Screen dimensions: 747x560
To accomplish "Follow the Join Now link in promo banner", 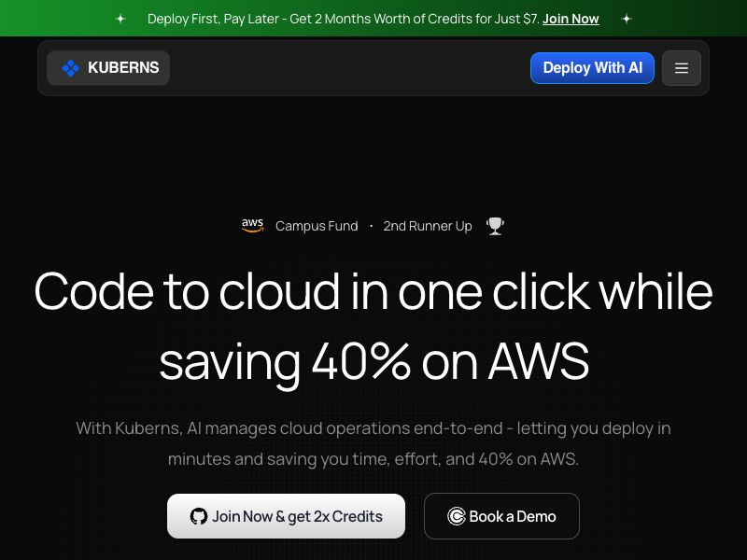I will pyautogui.click(x=571, y=19).
